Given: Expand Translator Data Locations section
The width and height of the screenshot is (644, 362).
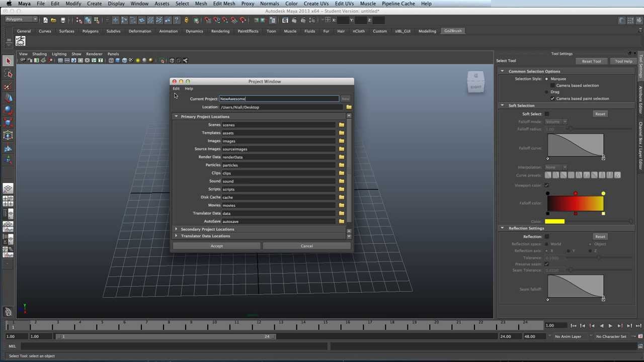Looking at the screenshot, I should click(176, 236).
